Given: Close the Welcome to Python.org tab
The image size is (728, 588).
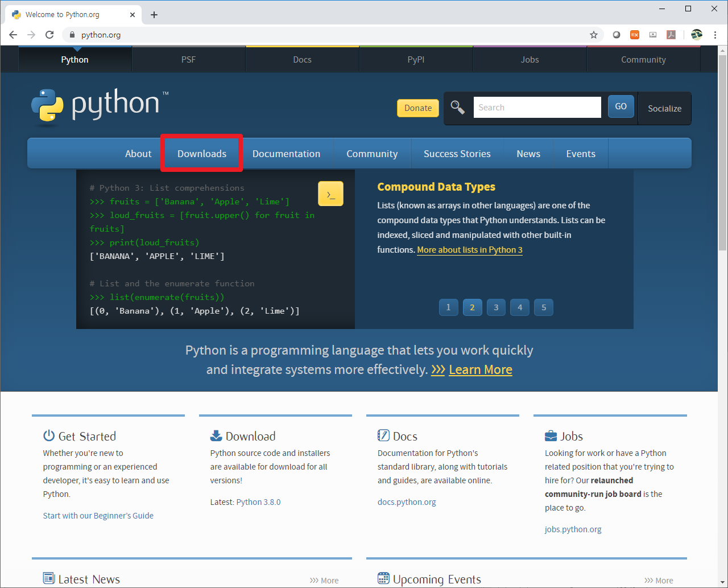Looking at the screenshot, I should point(133,15).
